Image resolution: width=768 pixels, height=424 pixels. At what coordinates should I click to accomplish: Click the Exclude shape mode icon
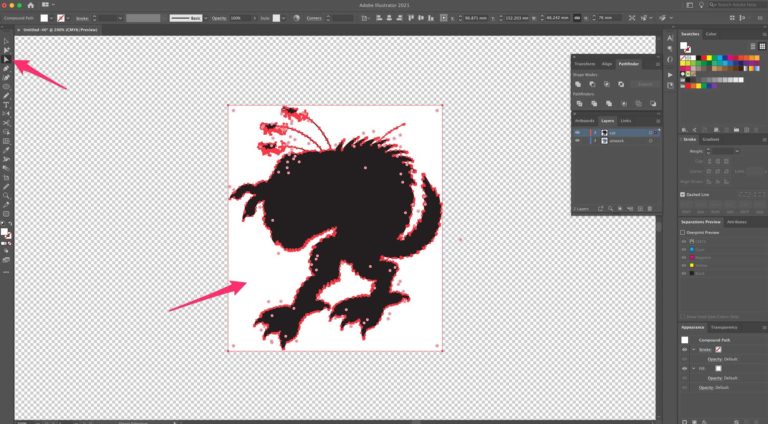tap(621, 84)
